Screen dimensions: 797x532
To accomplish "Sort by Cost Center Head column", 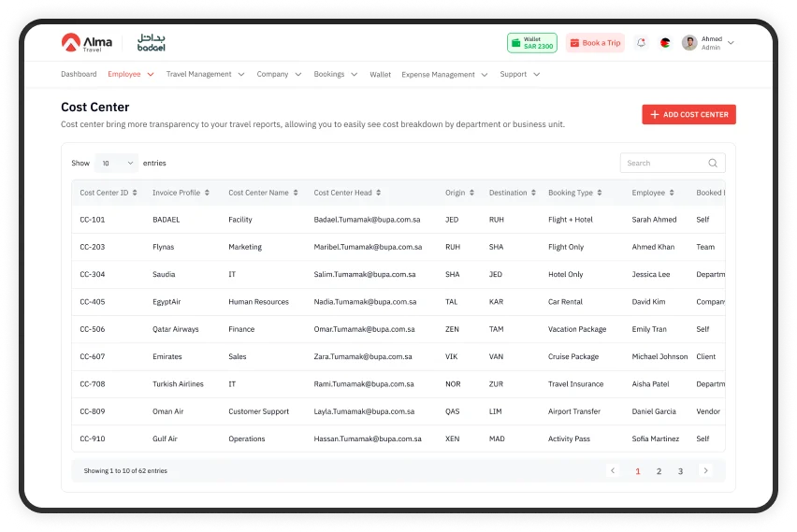I will (x=379, y=193).
